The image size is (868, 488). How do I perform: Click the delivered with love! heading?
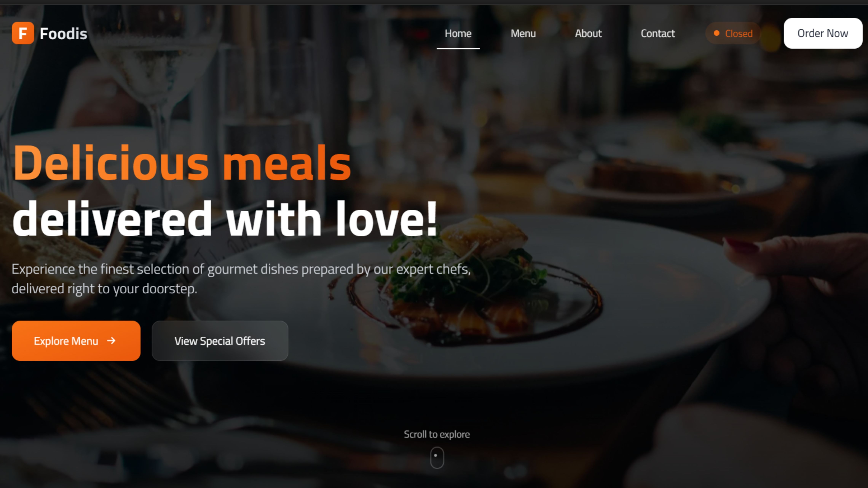point(225,219)
